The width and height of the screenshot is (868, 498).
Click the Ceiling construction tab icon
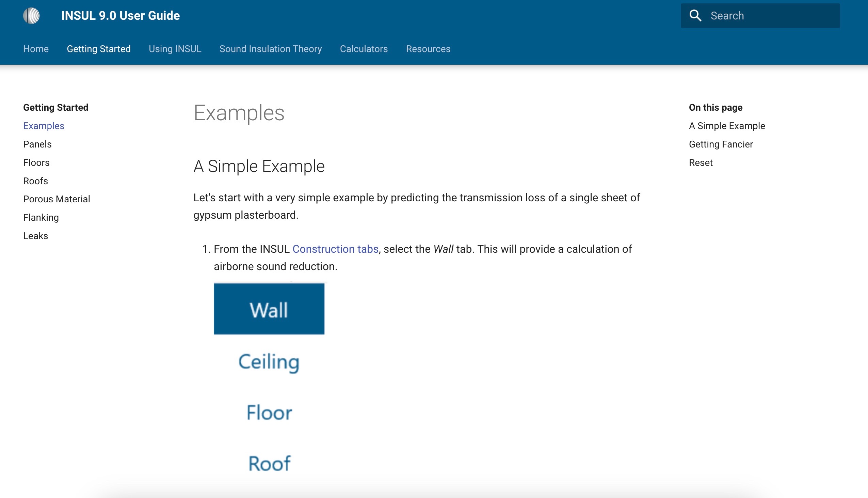click(269, 361)
